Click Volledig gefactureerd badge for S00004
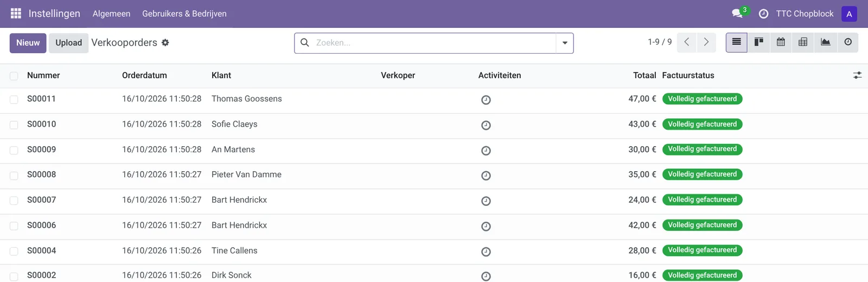 point(703,250)
